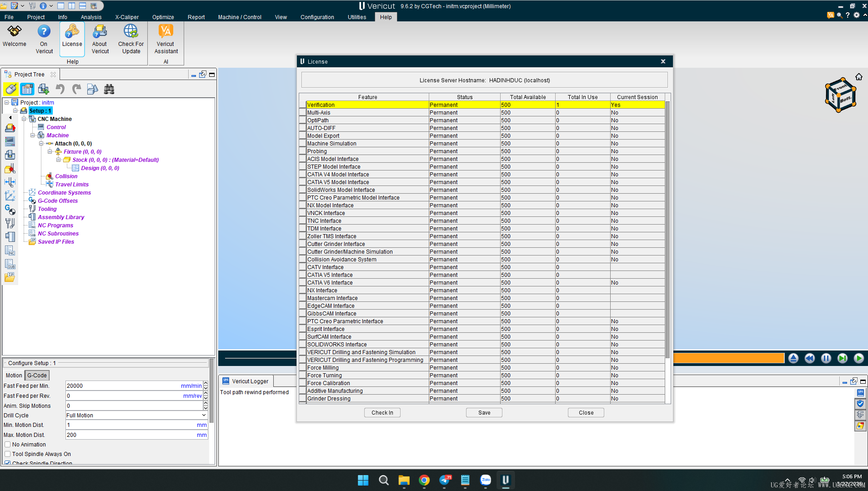This screenshot has height=491, width=868.
Task: Select the NC Programs sidebar icon
Action: pyautogui.click(x=10, y=251)
